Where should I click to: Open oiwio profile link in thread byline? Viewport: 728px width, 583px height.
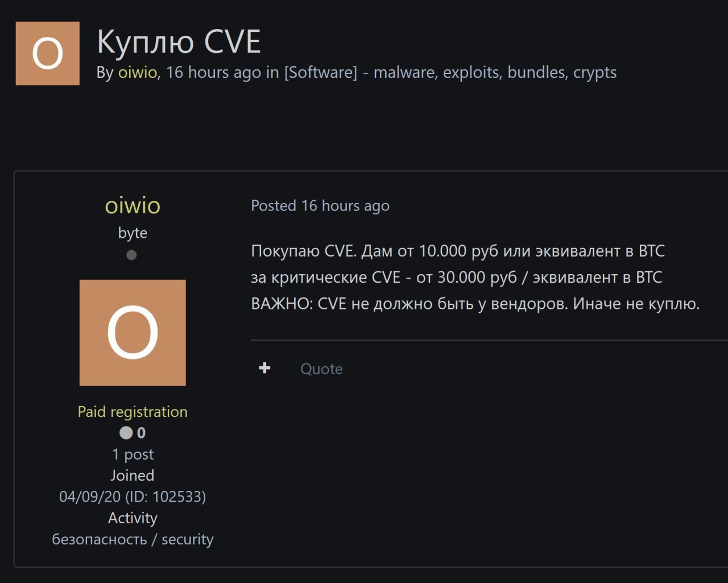[137, 73]
